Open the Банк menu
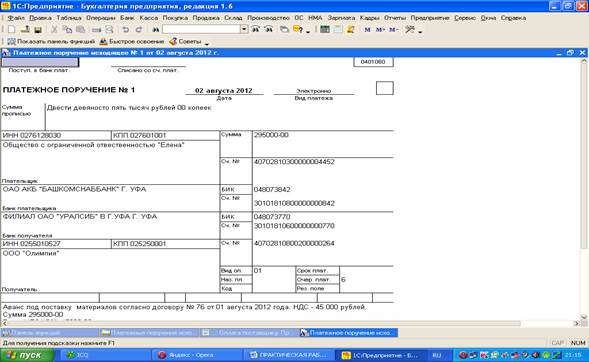 pyautogui.click(x=127, y=18)
